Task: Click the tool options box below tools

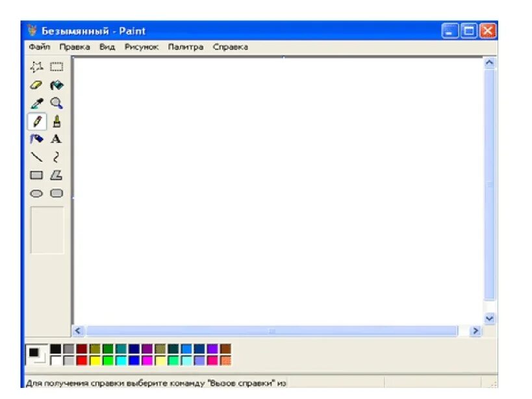Action: point(47,229)
